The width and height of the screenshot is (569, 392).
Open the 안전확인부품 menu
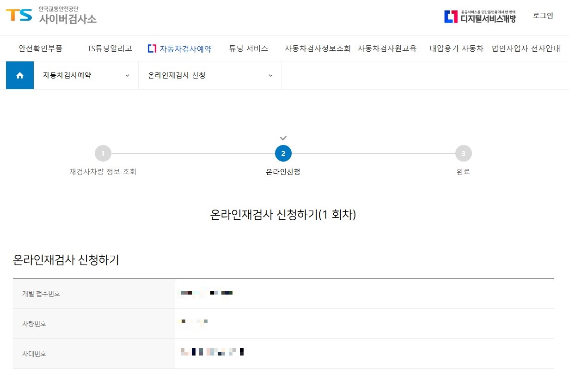pyautogui.click(x=42, y=48)
